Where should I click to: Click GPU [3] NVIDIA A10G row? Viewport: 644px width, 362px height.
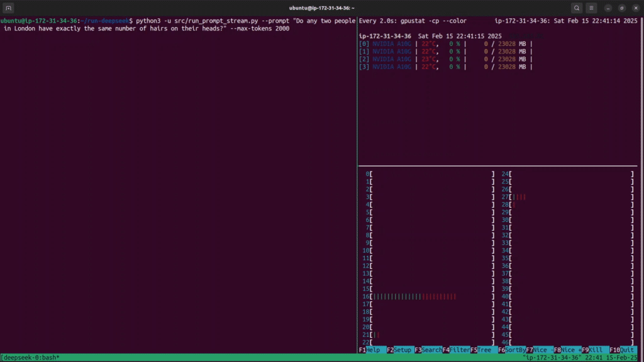point(446,67)
